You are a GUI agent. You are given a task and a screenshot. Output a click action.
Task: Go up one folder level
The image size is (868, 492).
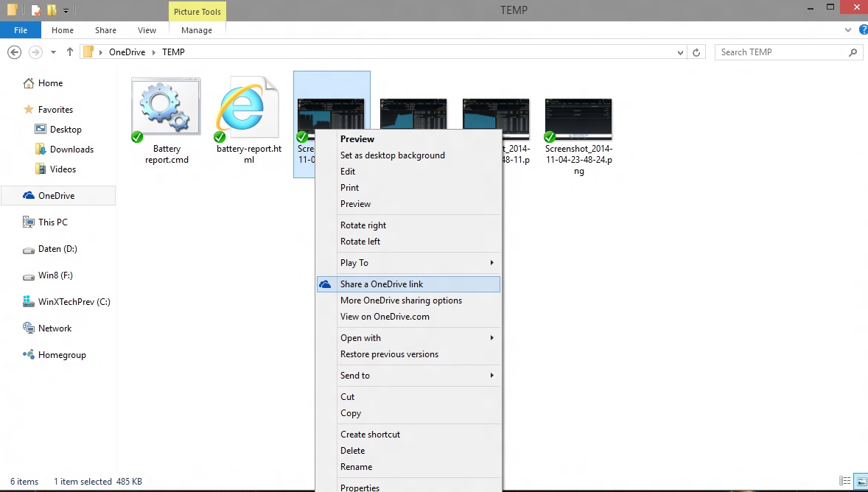click(x=70, y=52)
